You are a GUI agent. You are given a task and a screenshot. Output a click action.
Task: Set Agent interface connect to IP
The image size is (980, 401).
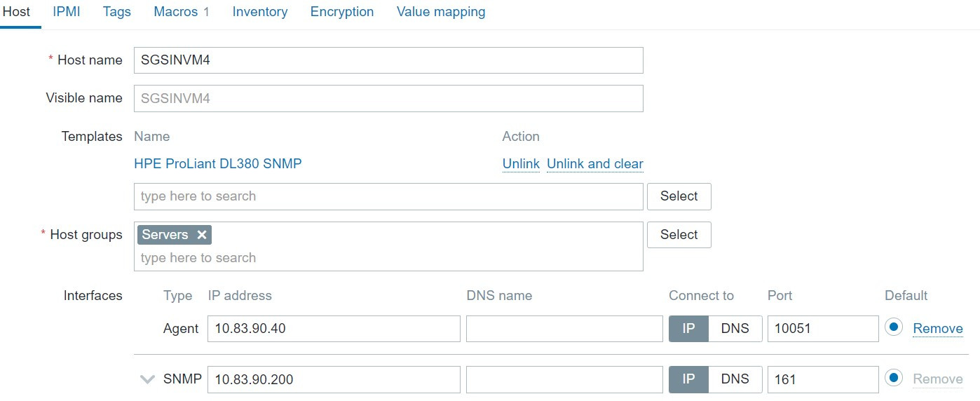[x=688, y=328]
